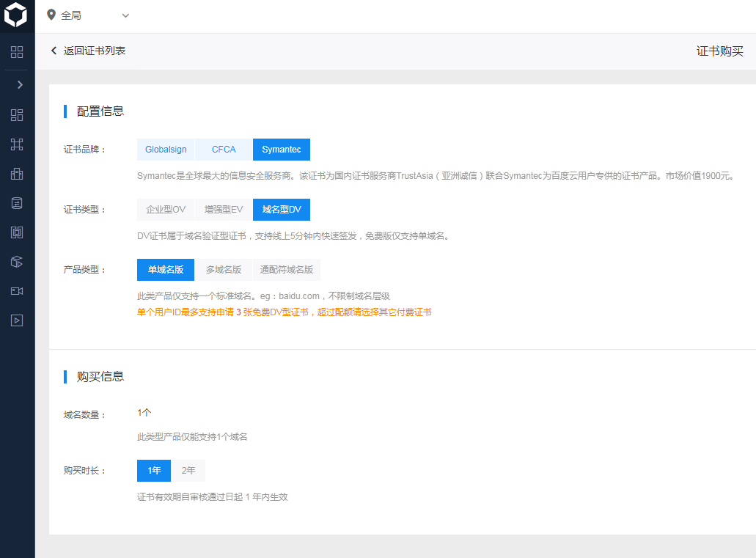Click the video camera icon in sidebar

tap(17, 291)
